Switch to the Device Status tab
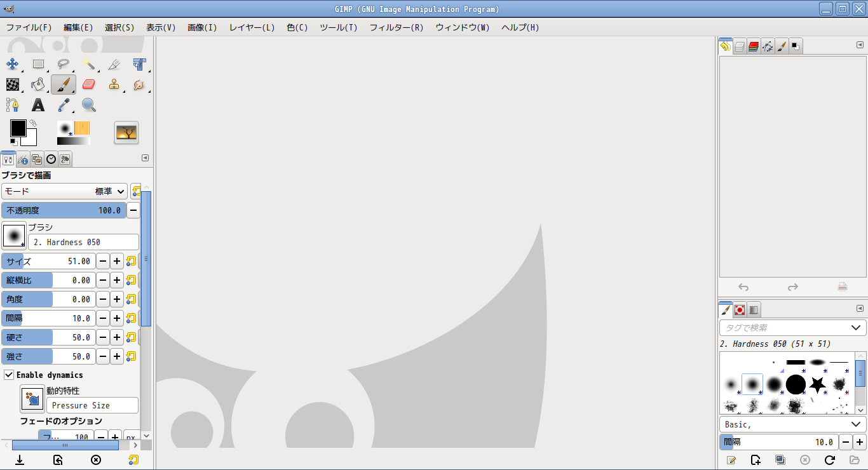 point(22,159)
